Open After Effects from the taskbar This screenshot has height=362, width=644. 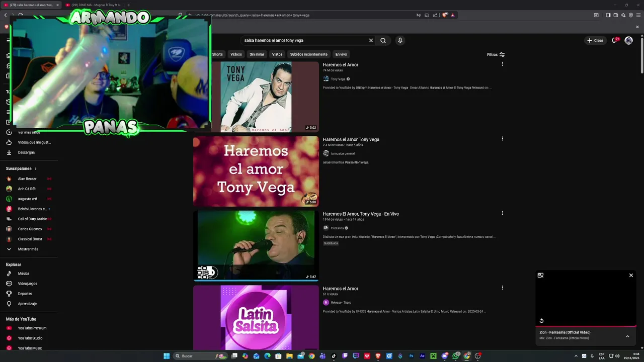tap(422, 356)
